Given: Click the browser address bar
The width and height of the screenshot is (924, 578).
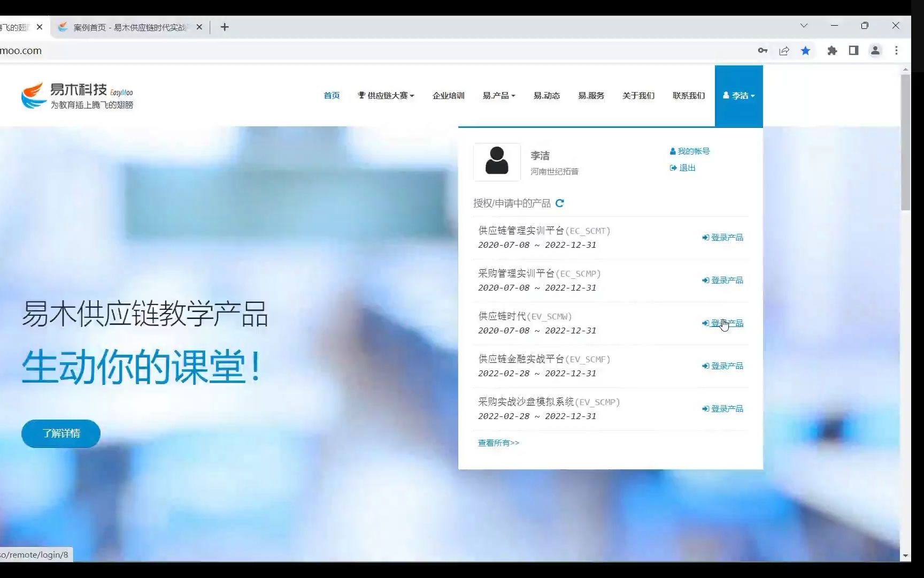Looking at the screenshot, I should tap(374, 51).
